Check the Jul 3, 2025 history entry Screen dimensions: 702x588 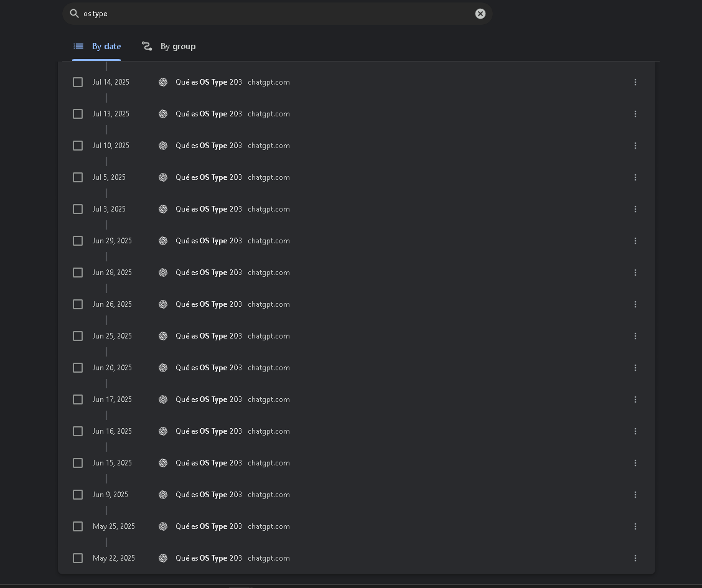[78, 209]
